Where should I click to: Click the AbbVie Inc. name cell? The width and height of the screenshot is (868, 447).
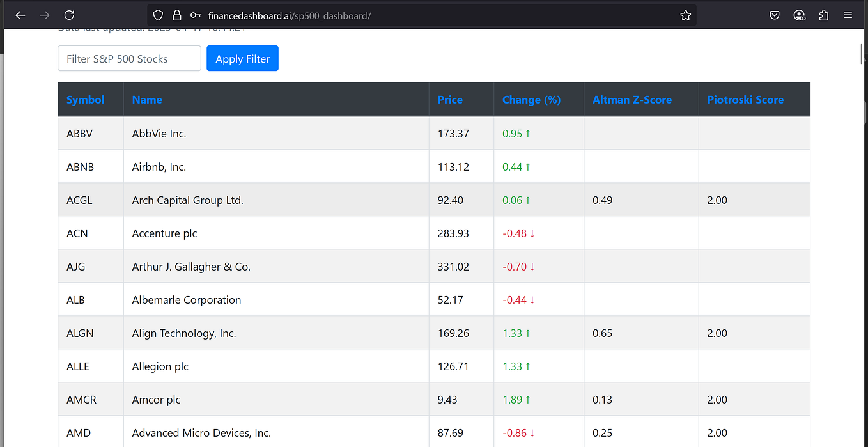click(x=159, y=134)
